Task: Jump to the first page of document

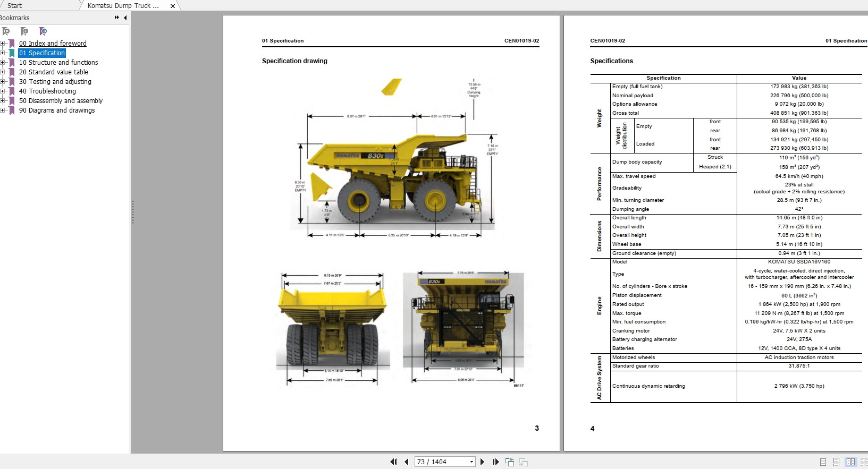Action: (393, 462)
